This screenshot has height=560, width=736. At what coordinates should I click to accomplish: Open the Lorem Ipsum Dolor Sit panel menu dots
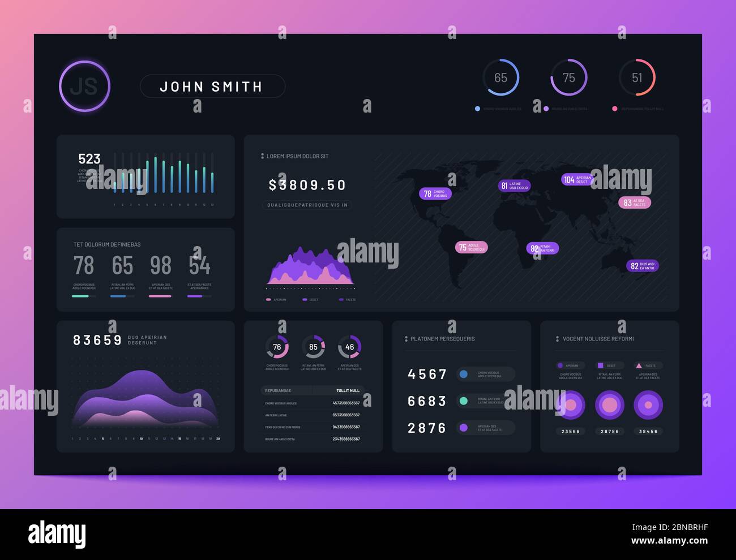pos(262,156)
